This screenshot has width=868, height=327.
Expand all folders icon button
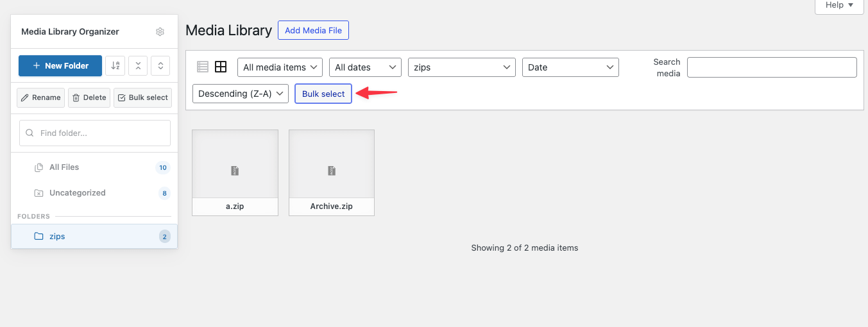pyautogui.click(x=160, y=65)
